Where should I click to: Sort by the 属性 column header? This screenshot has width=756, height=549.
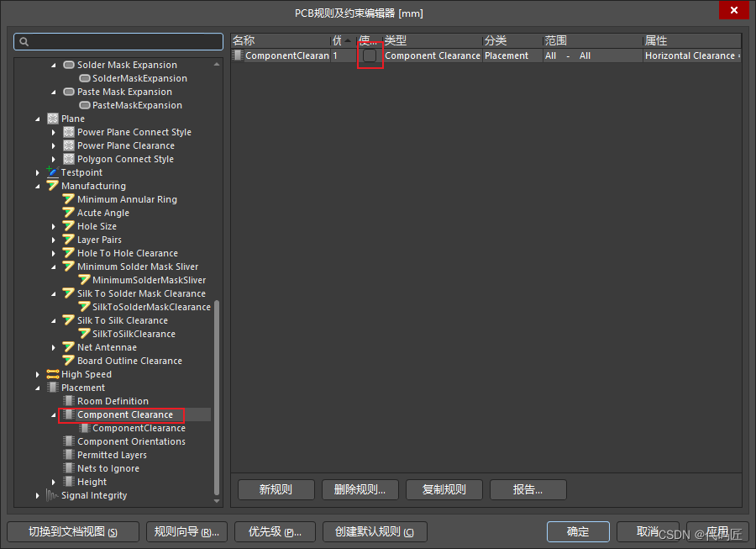tap(692, 40)
